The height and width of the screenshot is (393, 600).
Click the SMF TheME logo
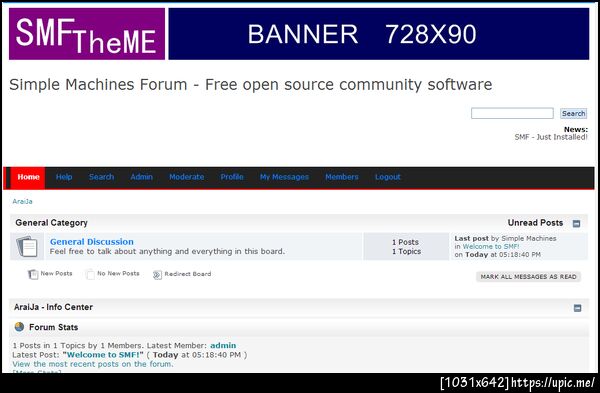click(87, 34)
